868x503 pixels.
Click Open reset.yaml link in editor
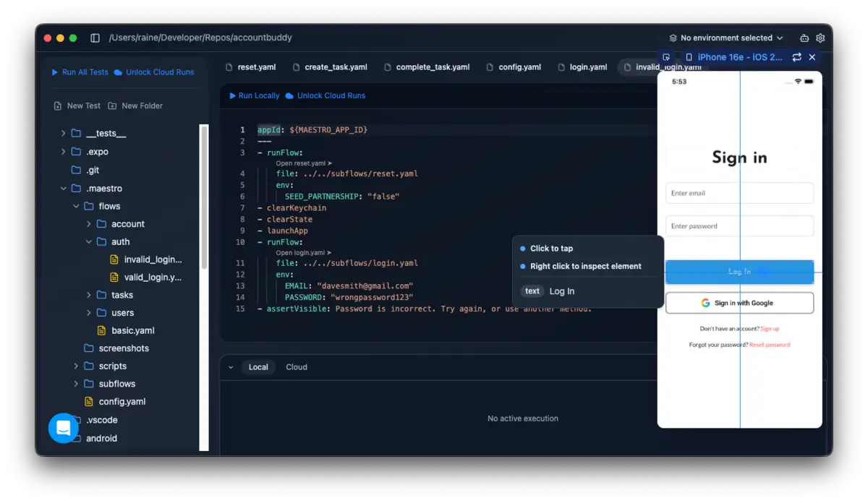pyautogui.click(x=304, y=163)
